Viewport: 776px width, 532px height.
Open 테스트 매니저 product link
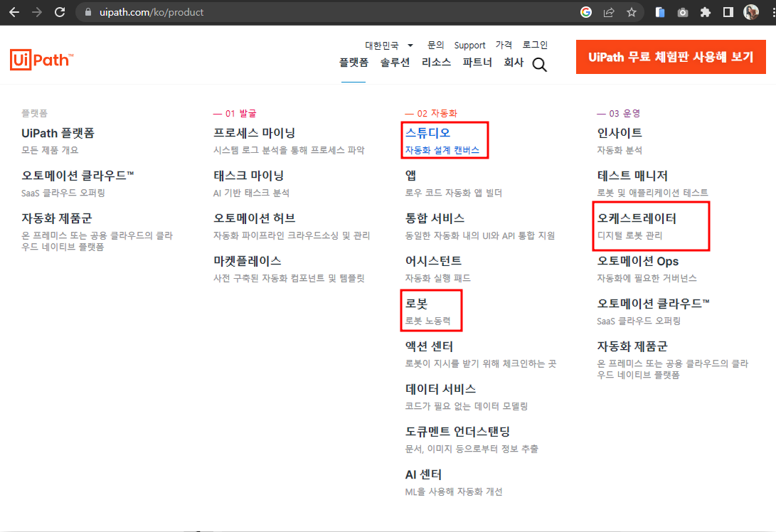coord(632,176)
